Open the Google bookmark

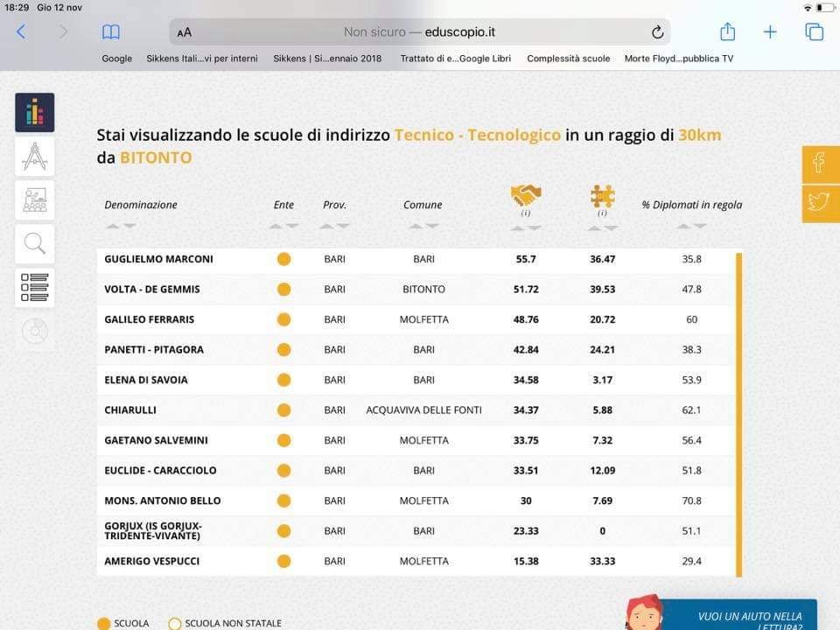coord(116,59)
